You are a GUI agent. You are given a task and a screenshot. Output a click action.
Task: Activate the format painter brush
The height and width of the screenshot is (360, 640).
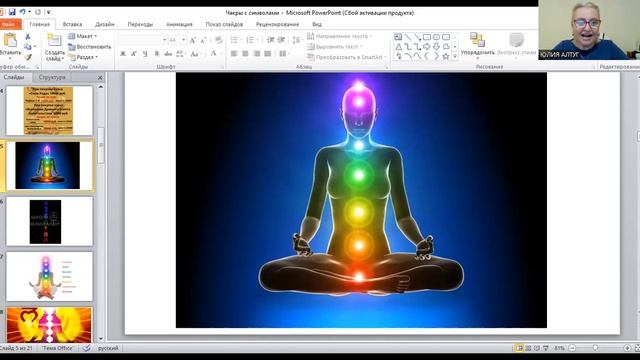click(28, 57)
